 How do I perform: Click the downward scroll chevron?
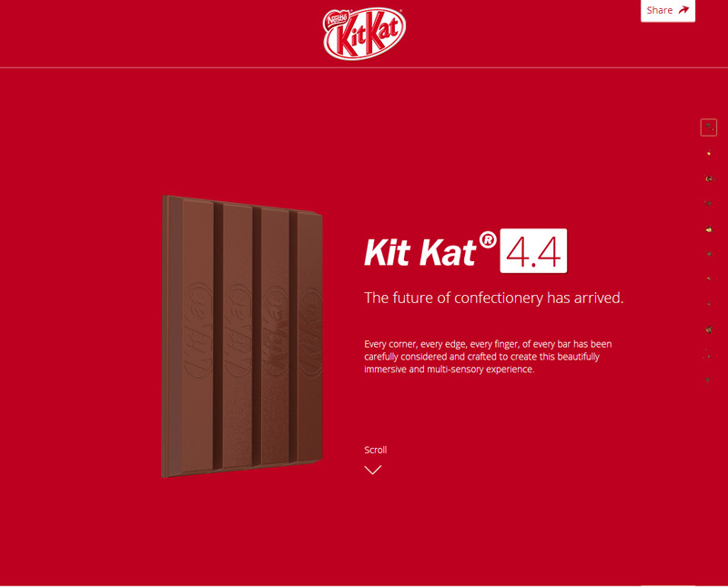point(373,470)
